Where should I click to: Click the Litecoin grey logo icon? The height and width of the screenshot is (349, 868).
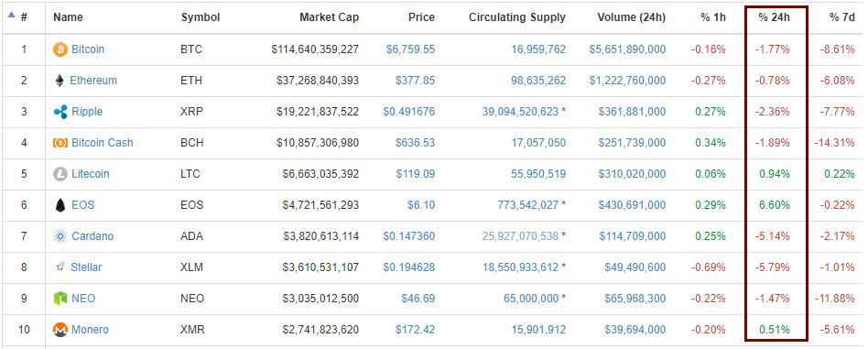coord(60,174)
